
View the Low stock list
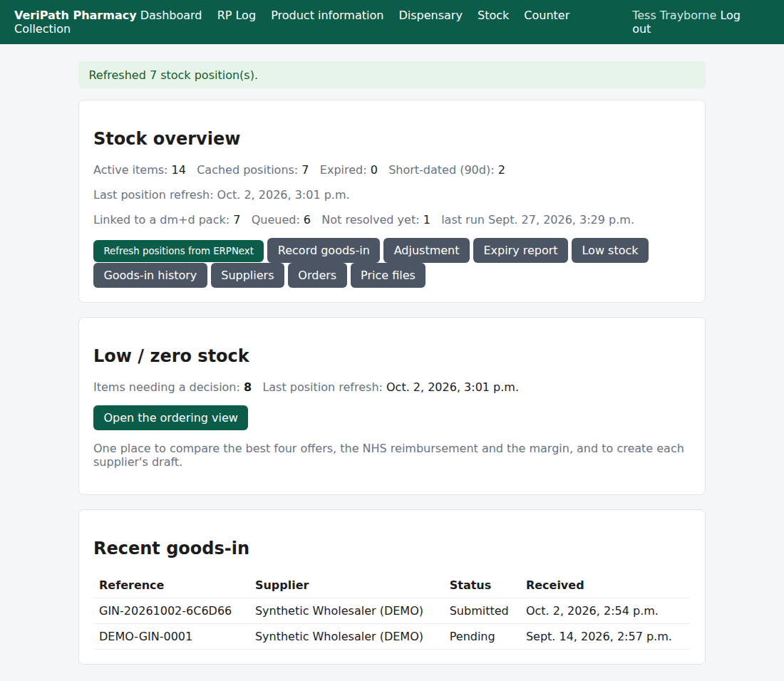click(x=610, y=250)
